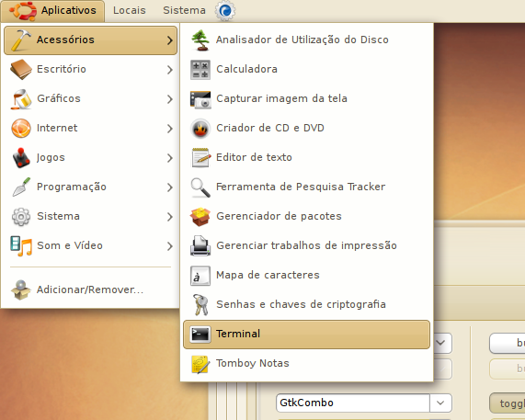Click the Programação trowel icon
The width and height of the screenshot is (525, 420).
(21, 187)
